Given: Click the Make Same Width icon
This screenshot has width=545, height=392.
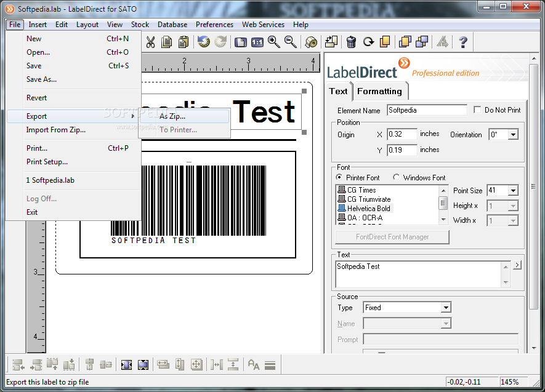Looking at the screenshot, I should coord(163,364).
